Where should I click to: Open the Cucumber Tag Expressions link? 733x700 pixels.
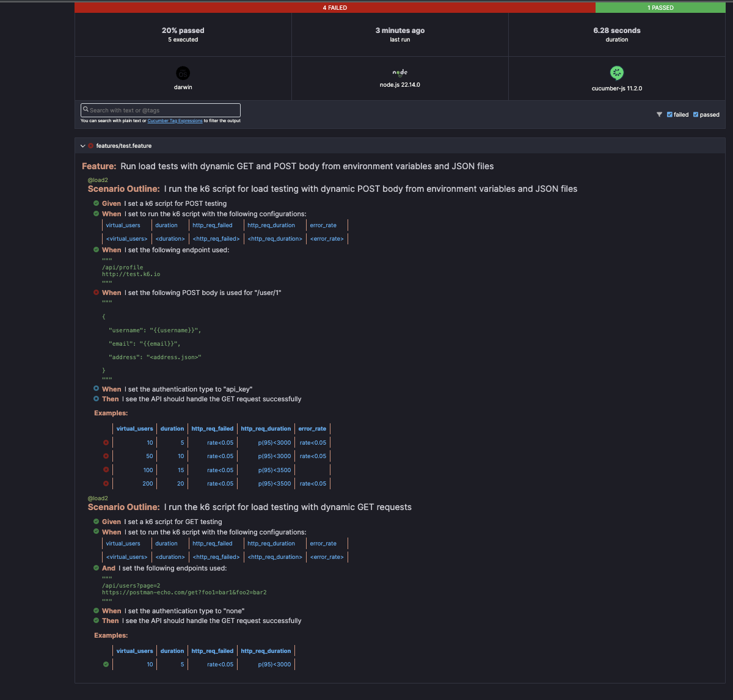(175, 121)
